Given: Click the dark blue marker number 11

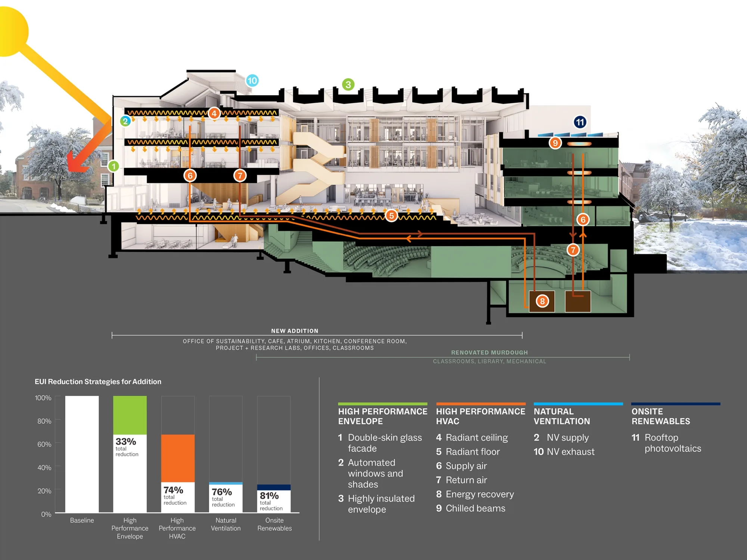Looking at the screenshot, I should pos(580,122).
